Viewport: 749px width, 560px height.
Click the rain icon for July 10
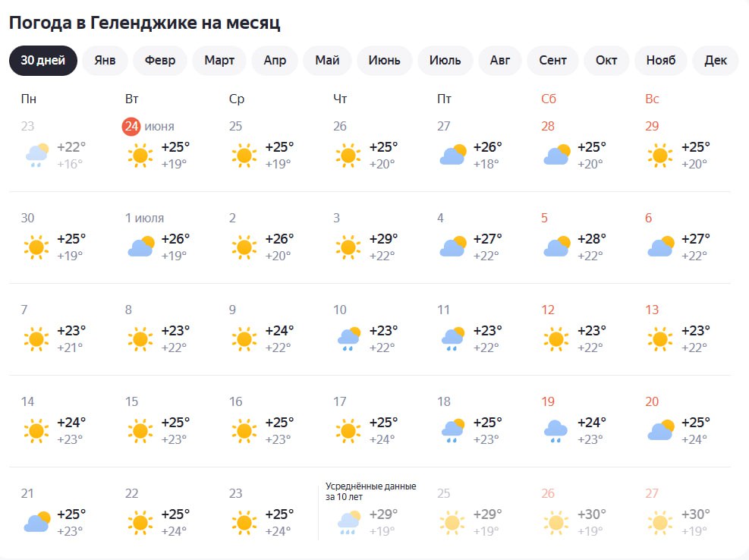(349, 338)
